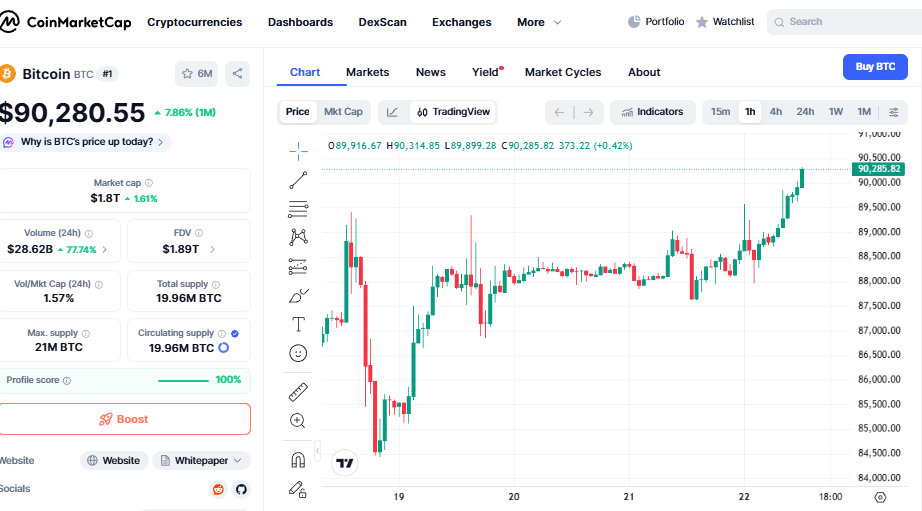Switch to simple line chart view
Viewport: 922px width, 511px height.
[392, 112]
